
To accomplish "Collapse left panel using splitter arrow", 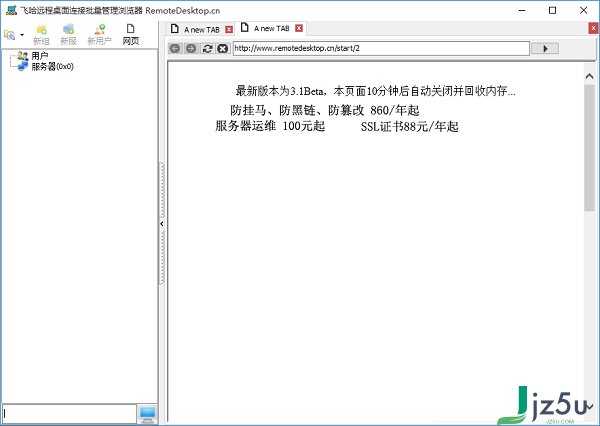I will pos(161,224).
